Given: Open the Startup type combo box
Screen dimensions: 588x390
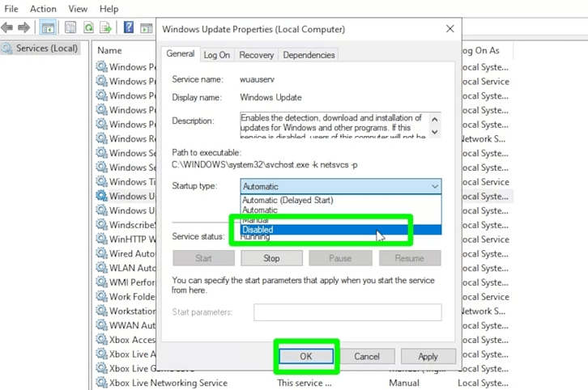Looking at the screenshot, I should (x=340, y=186).
